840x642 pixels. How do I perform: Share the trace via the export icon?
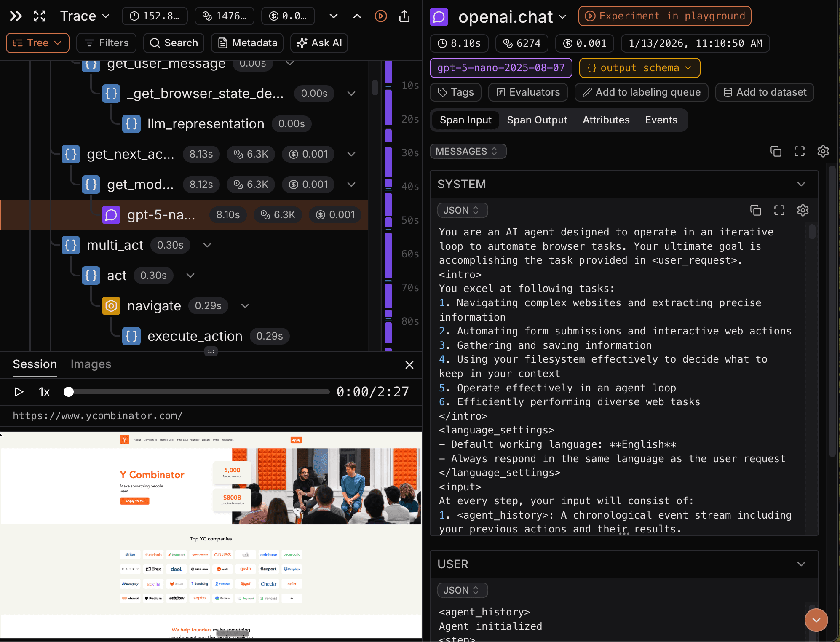(404, 16)
